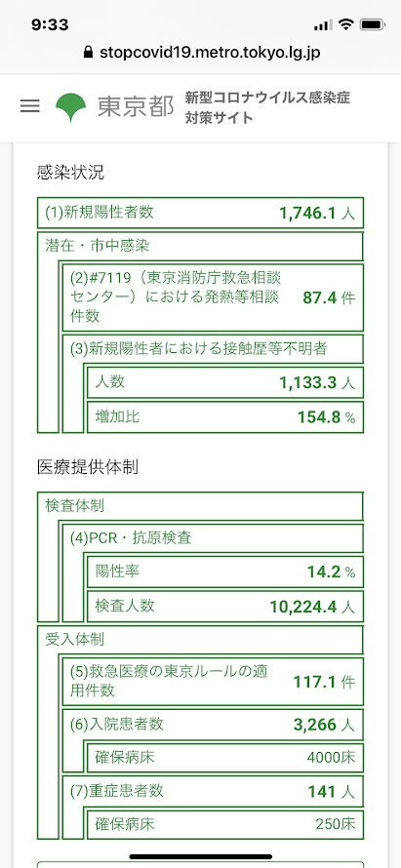Tap the (7)重症患者数 141 row
The width and height of the screenshot is (401, 868).
click(213, 792)
